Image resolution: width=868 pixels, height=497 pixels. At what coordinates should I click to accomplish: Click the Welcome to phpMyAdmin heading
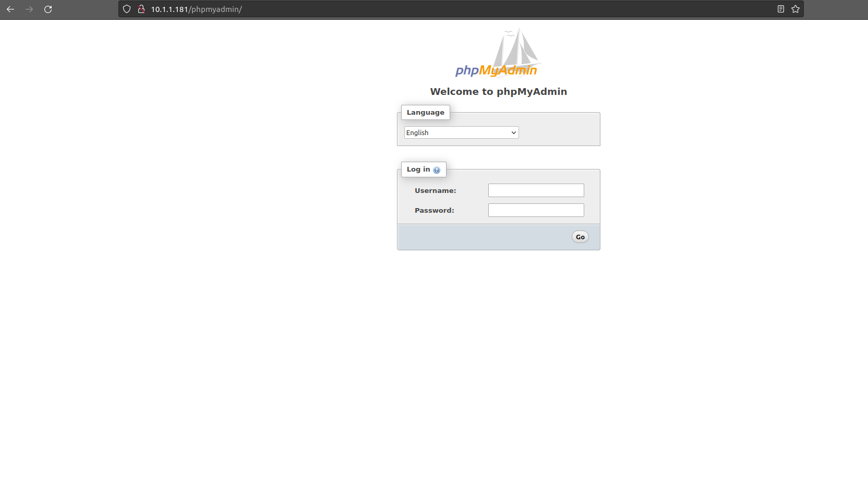pos(498,92)
